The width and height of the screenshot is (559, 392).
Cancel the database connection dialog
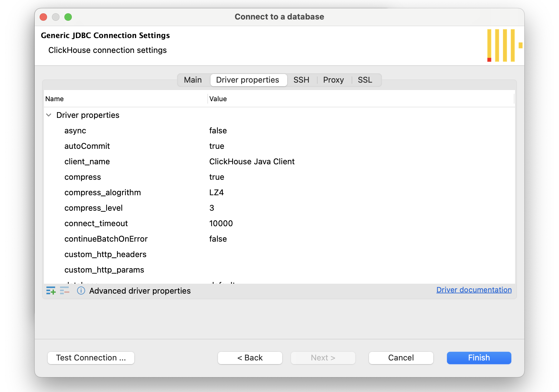coord(401,358)
